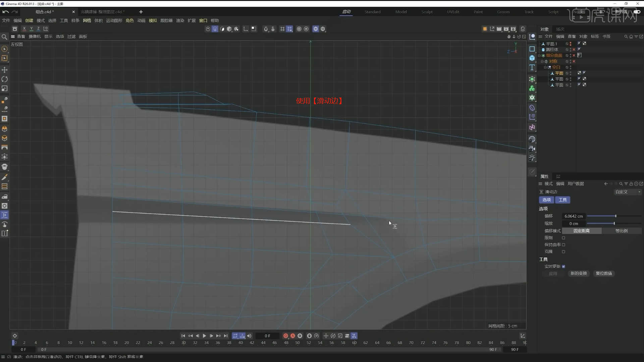Click the Null object square icon
644x362 pixels.
[532, 49]
